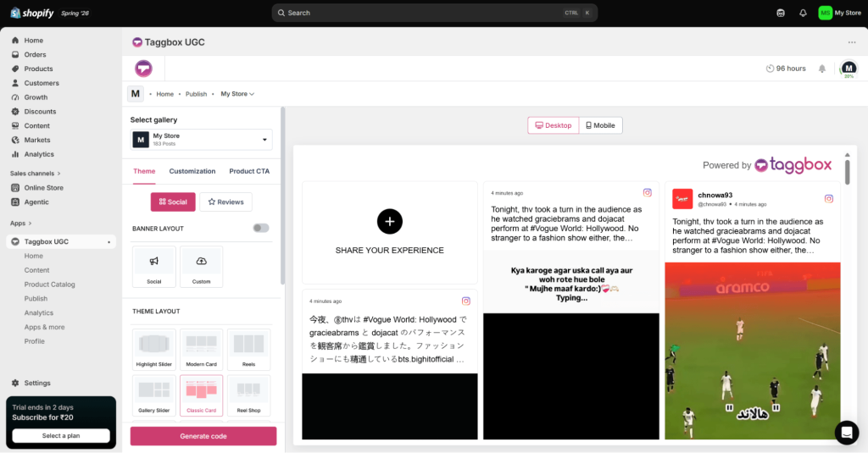Go to Home in Shopify sidebar

33,41
